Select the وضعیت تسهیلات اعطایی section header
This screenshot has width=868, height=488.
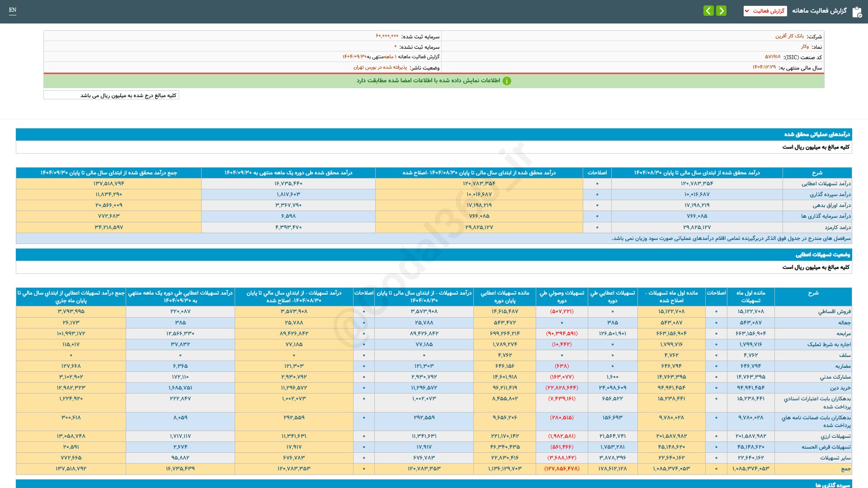[x=822, y=254]
